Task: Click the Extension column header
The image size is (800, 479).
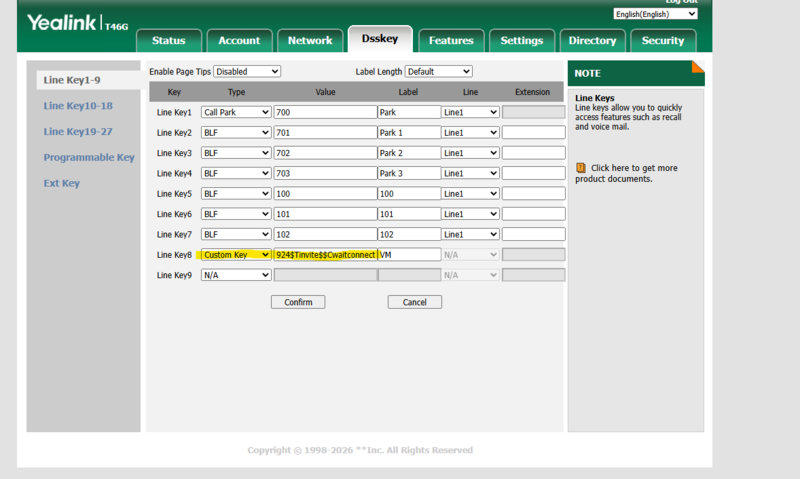Action: [x=532, y=92]
